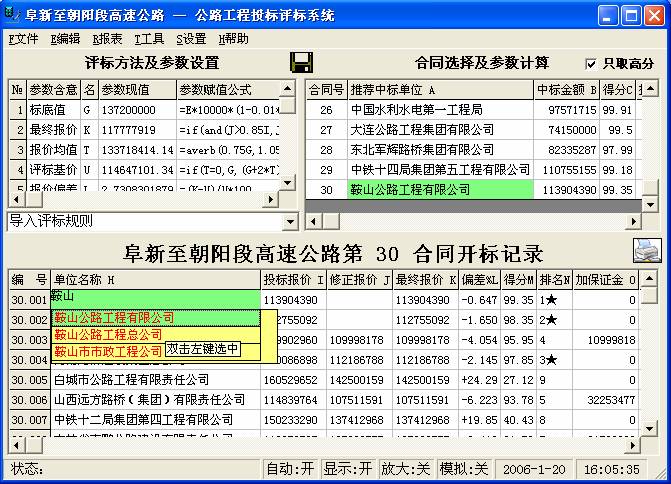
Task: Open the T工具 menu
Action: pyautogui.click(x=149, y=39)
